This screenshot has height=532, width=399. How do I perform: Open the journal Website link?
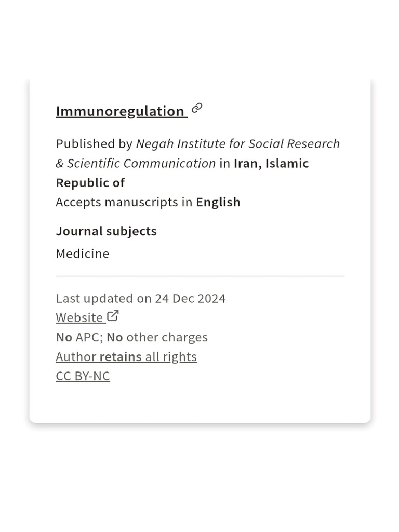coord(79,317)
